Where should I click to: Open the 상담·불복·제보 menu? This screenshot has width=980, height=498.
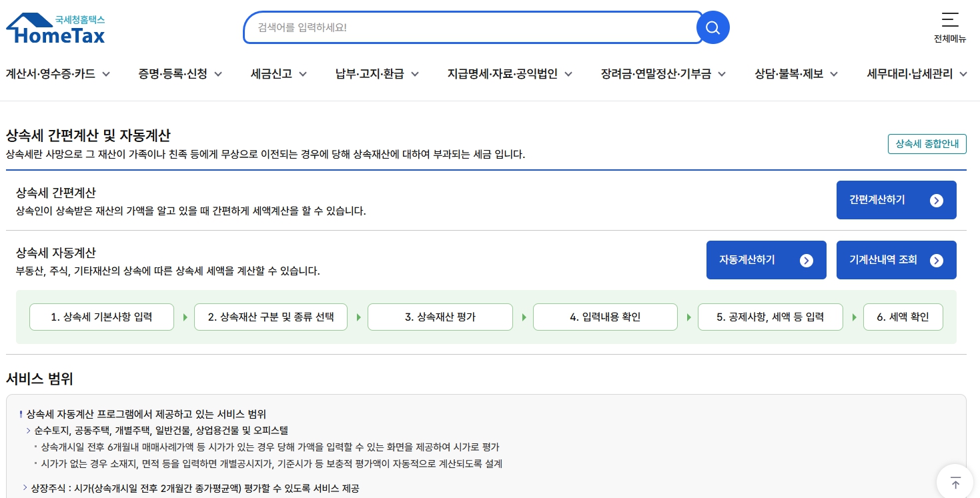click(789, 74)
